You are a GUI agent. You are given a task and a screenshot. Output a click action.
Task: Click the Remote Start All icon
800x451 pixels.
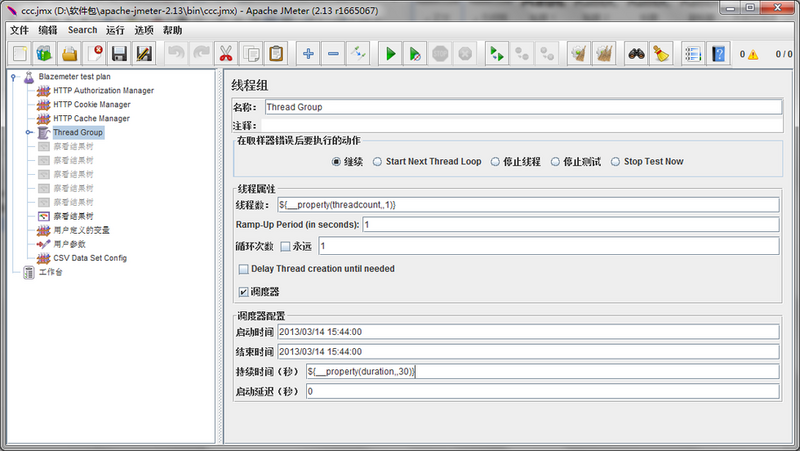(497, 54)
